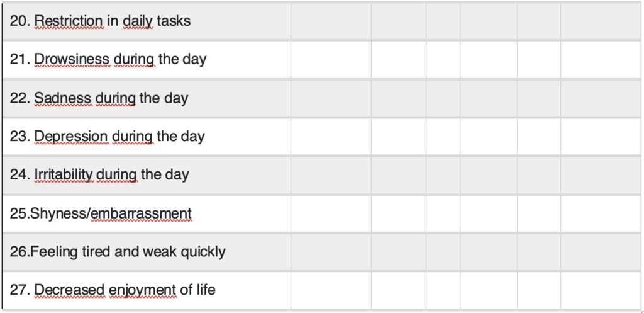This screenshot has height=313, width=644.
Task: Click first empty cell in row 20
Action: pos(330,21)
